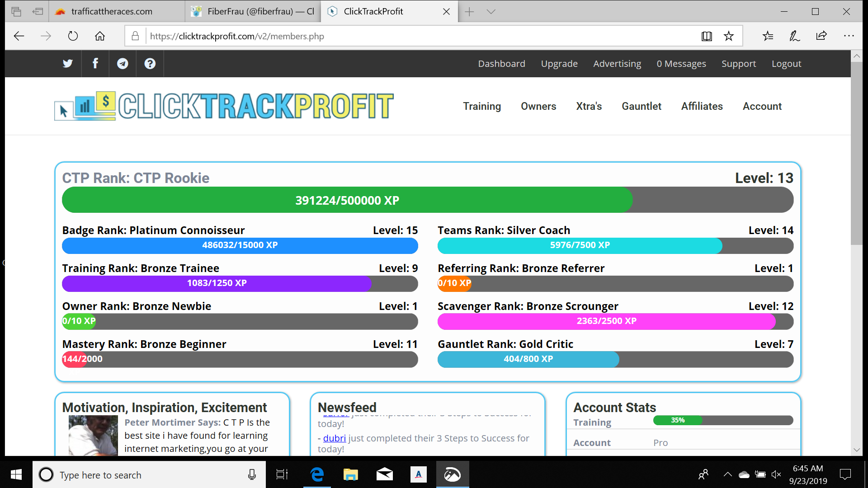Show tab previews dropdown chevron

point(491,11)
